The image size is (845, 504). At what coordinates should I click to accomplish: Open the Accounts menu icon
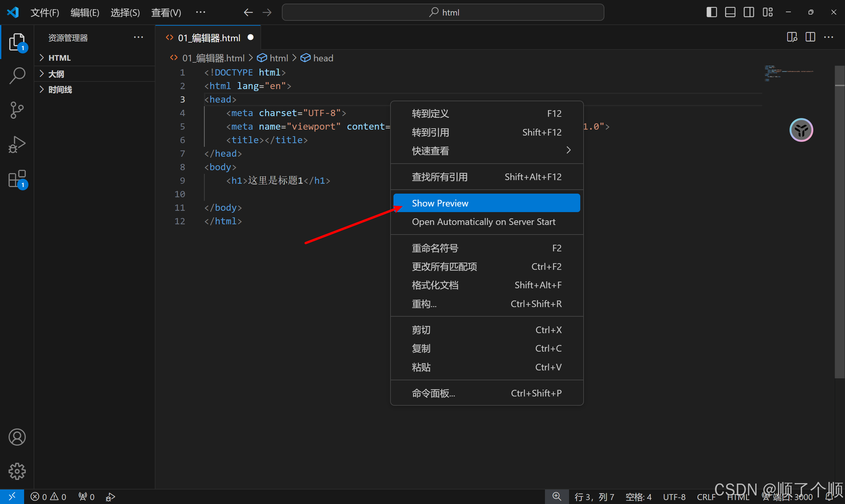click(17, 437)
